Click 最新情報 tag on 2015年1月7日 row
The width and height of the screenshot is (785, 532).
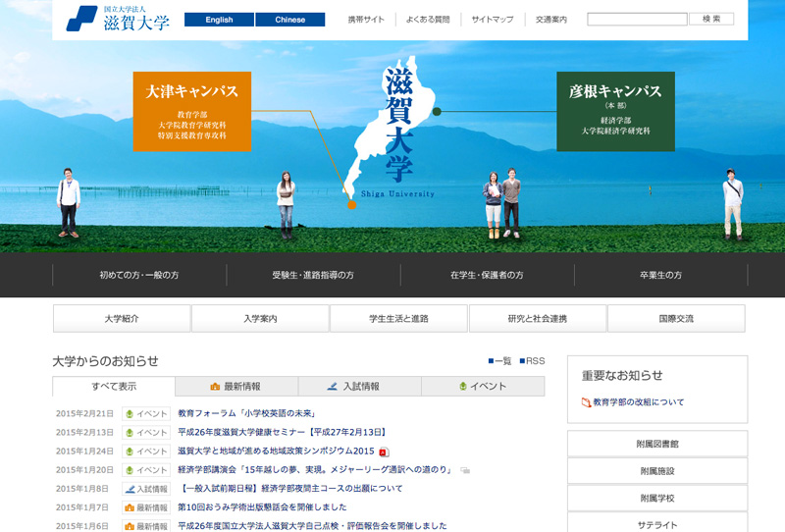[146, 507]
